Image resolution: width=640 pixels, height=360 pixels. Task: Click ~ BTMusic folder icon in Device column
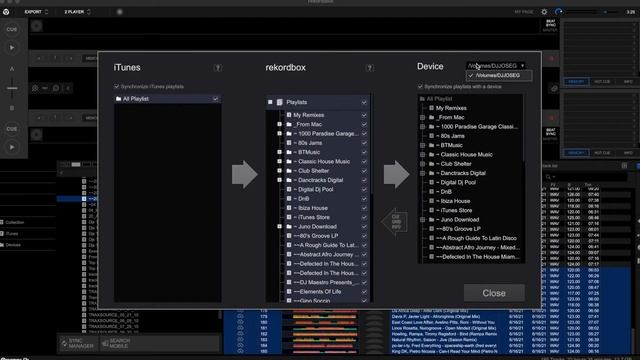(x=431, y=145)
